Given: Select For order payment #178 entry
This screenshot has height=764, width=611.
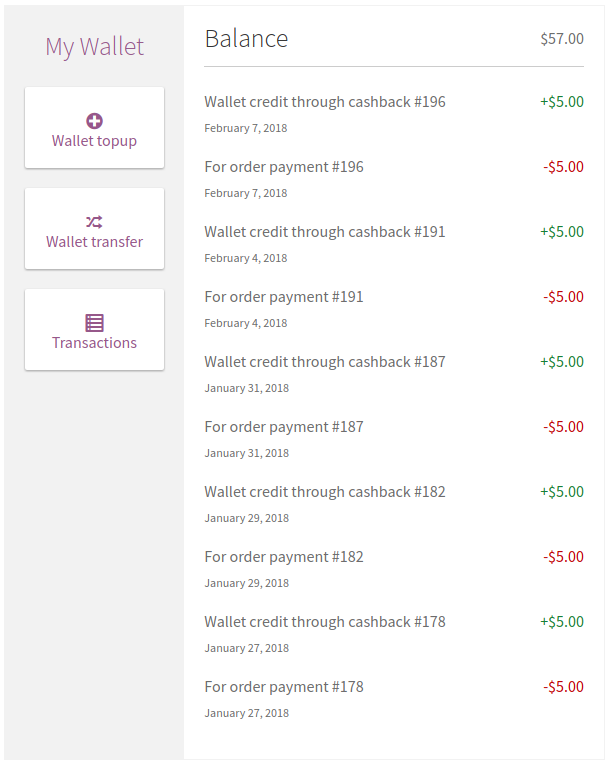Looking at the screenshot, I should tap(284, 687).
